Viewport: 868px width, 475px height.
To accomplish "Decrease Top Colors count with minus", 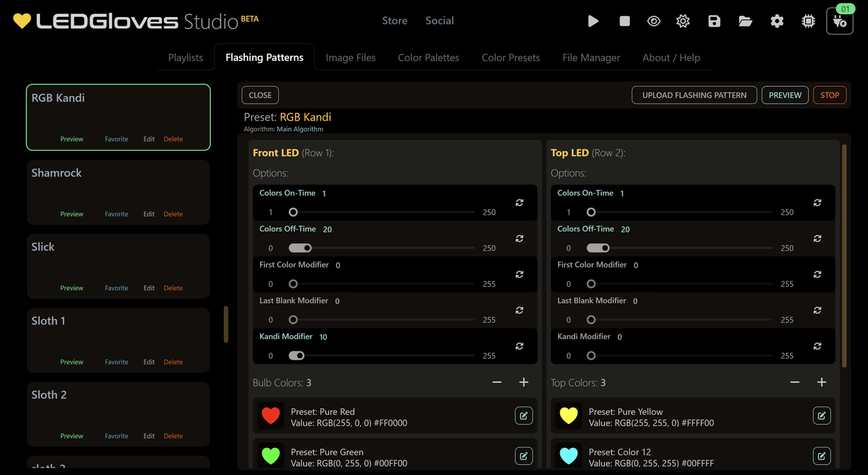I will [x=795, y=383].
